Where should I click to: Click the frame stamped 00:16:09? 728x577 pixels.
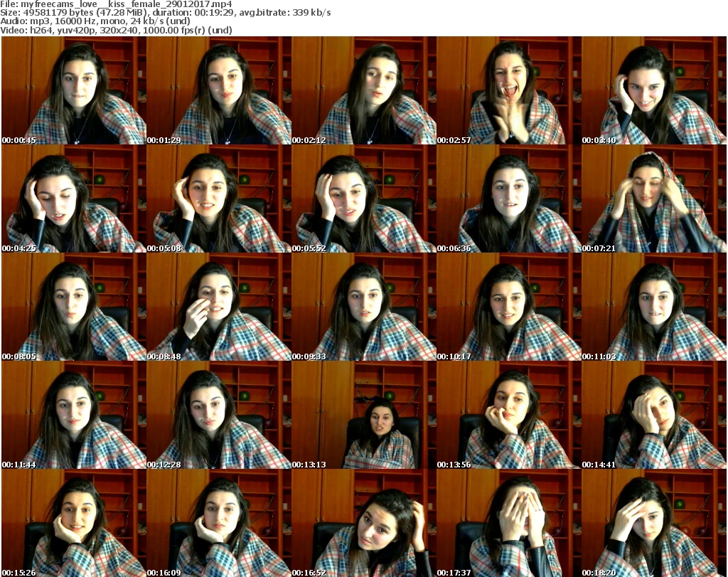point(219,523)
